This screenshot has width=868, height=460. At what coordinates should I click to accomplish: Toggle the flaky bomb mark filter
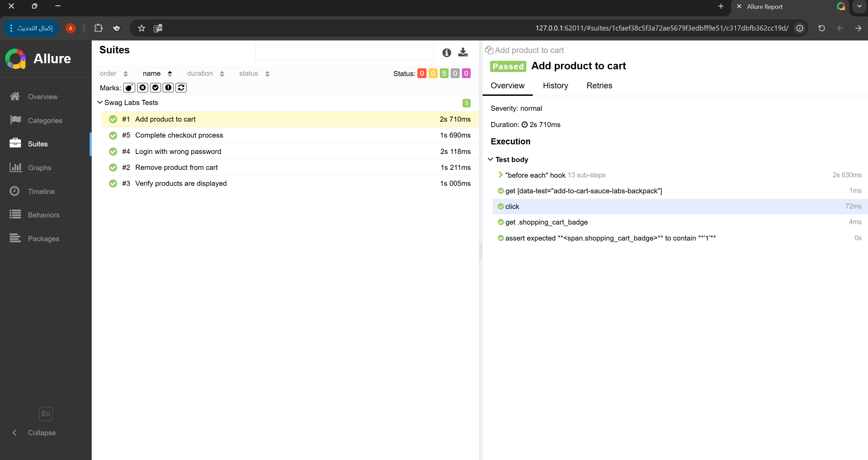tap(129, 88)
